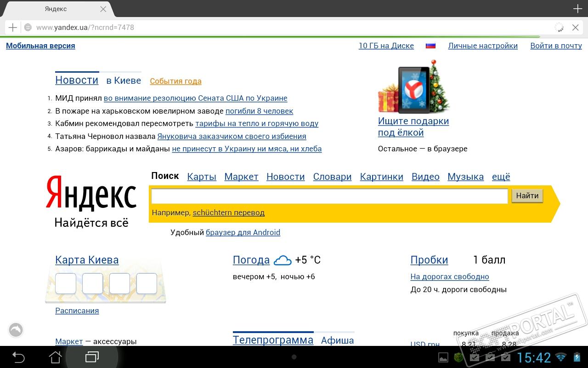Click the globe site icon in the address bar
The height and width of the screenshot is (368, 588).
tap(28, 28)
